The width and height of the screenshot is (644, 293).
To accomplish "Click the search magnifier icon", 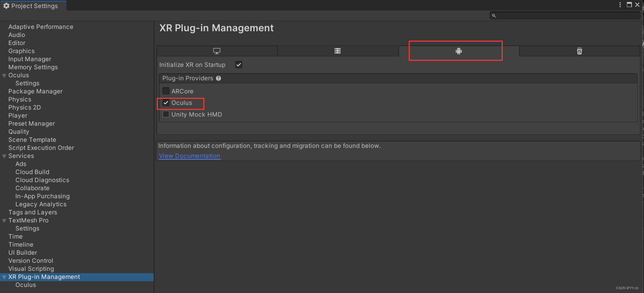I will point(494,15).
